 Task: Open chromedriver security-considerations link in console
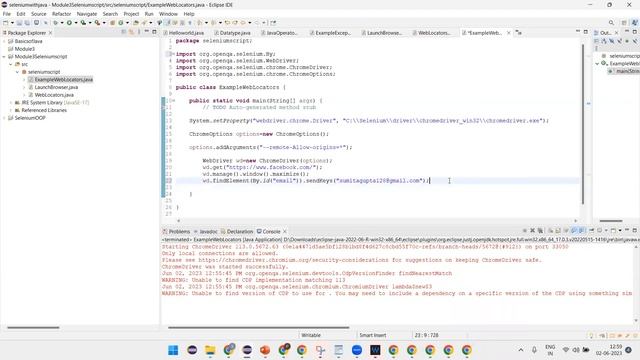(x=293, y=260)
